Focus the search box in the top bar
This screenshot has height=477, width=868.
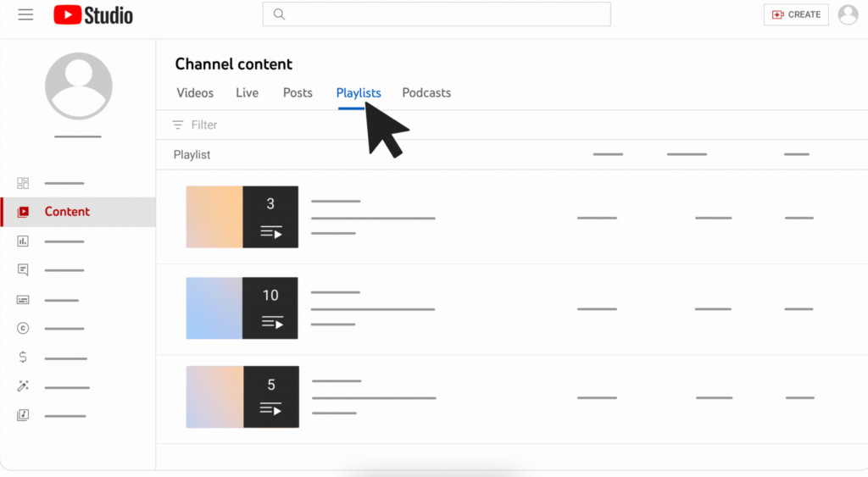coord(437,14)
